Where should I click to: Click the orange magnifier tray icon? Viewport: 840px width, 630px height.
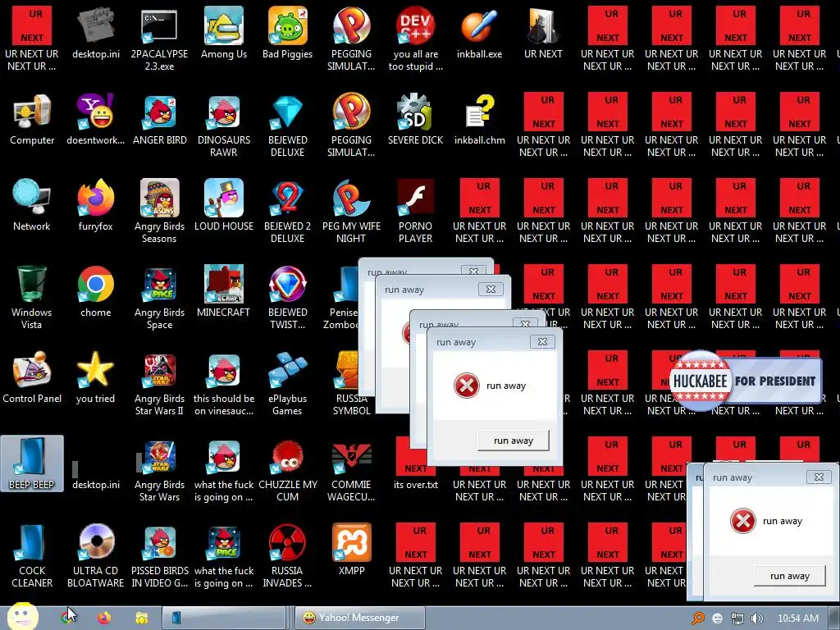[x=697, y=619]
